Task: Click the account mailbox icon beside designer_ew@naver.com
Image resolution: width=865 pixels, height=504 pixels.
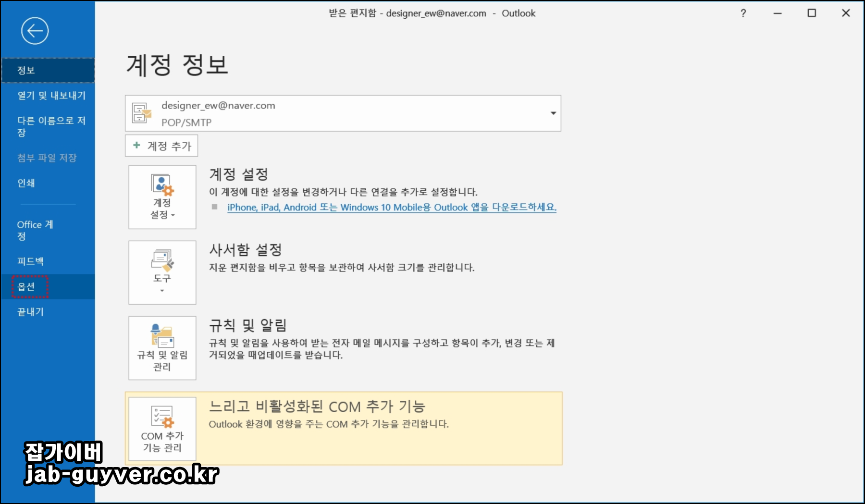Action: (x=141, y=113)
